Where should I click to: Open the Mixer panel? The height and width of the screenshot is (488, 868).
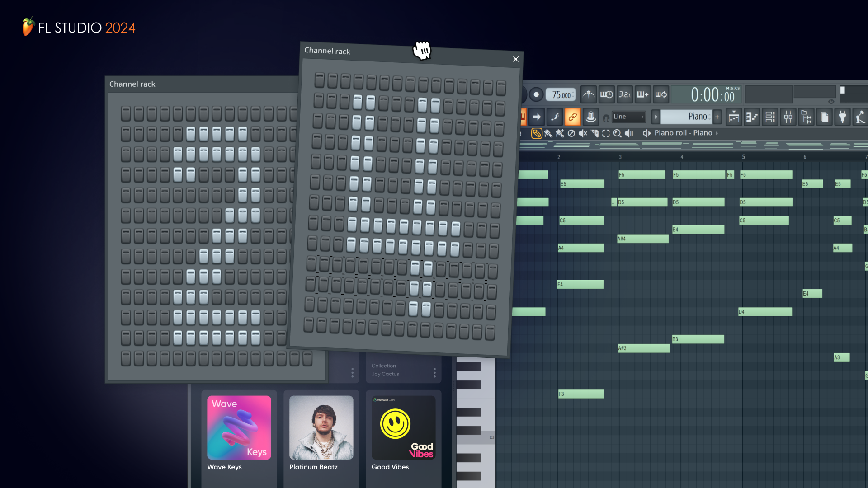point(788,117)
